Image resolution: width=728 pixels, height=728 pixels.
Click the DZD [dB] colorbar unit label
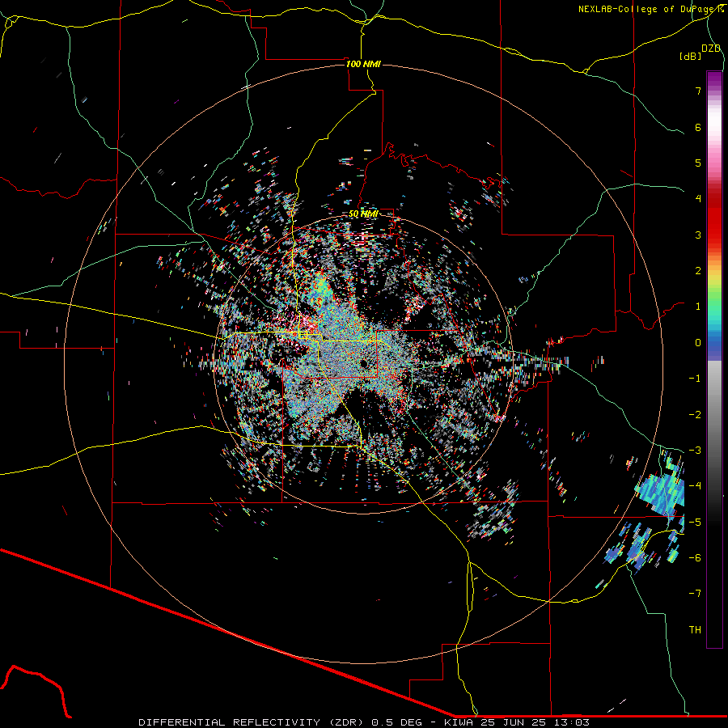pyautogui.click(x=699, y=52)
